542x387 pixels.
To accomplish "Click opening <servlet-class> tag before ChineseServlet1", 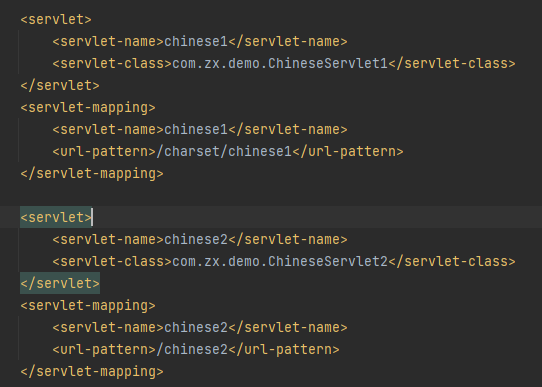I will point(112,64).
